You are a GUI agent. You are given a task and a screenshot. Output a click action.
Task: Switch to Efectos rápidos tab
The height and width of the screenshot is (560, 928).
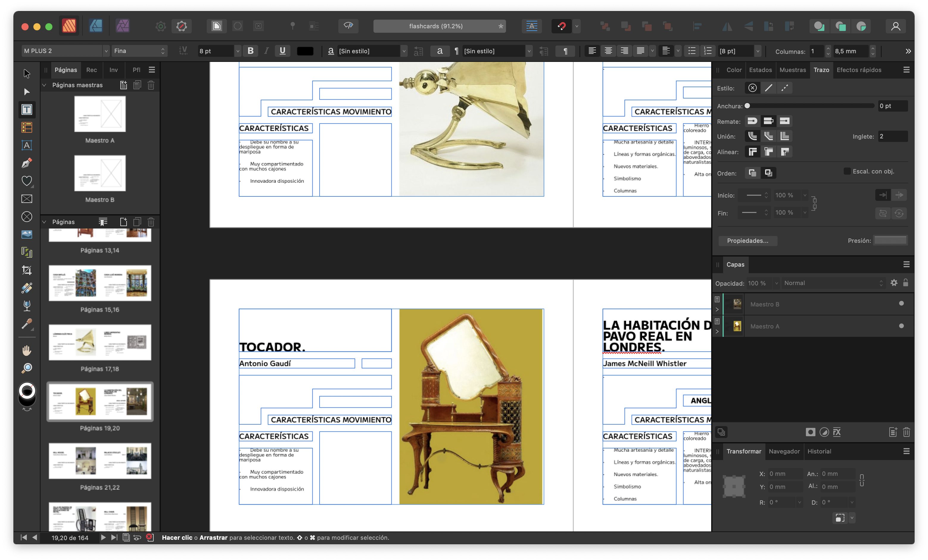pyautogui.click(x=859, y=70)
